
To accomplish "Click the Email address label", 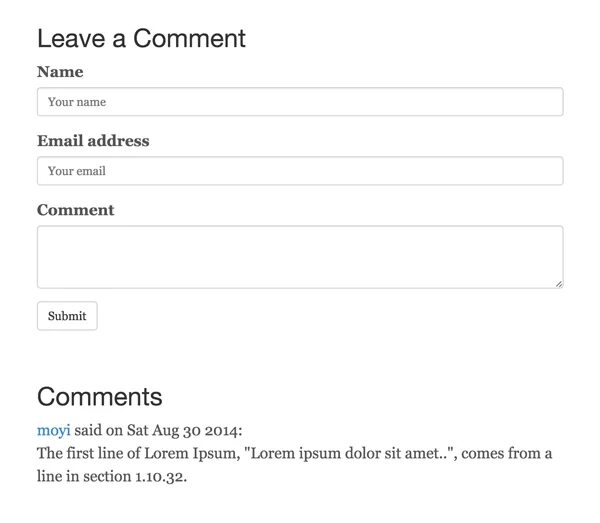I will click(x=93, y=141).
